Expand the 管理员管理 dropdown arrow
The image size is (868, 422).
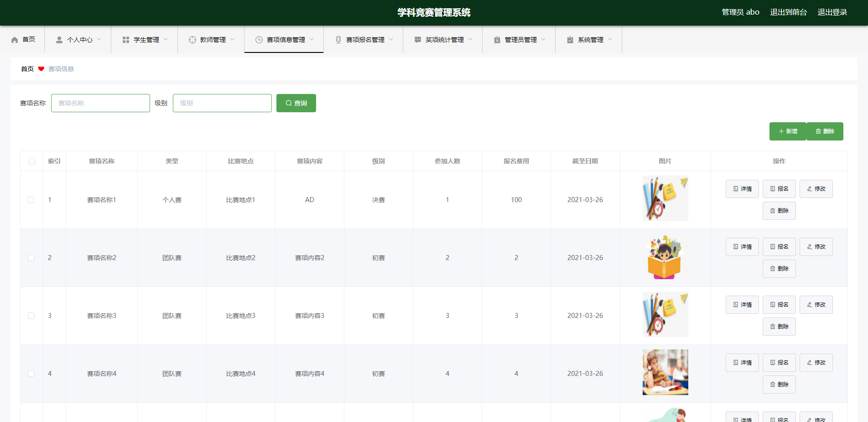point(543,39)
